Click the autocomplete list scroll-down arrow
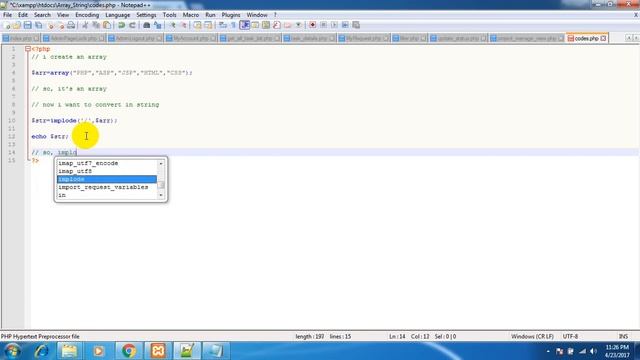640x360 pixels. pos(161,195)
